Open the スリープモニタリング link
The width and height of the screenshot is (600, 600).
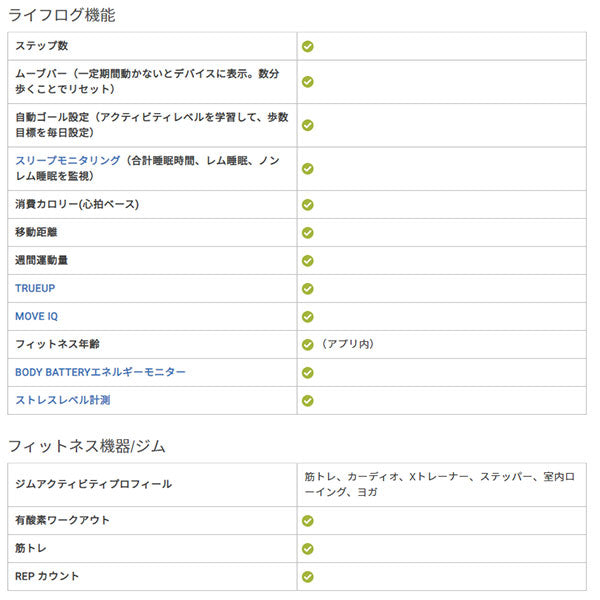(x=68, y=160)
